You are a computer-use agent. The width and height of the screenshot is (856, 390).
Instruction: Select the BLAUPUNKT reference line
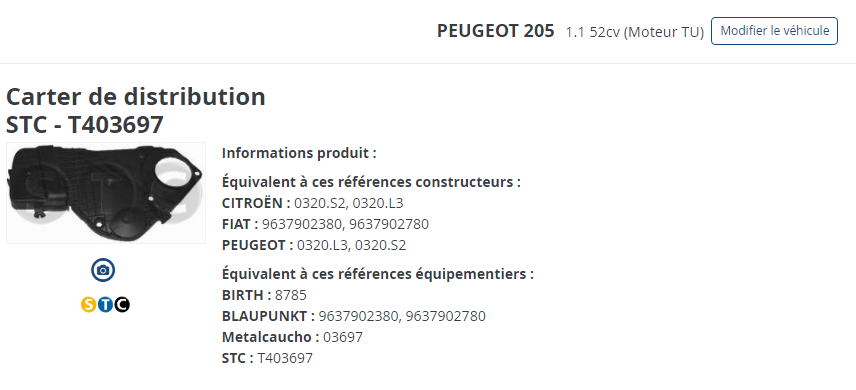[x=354, y=316]
